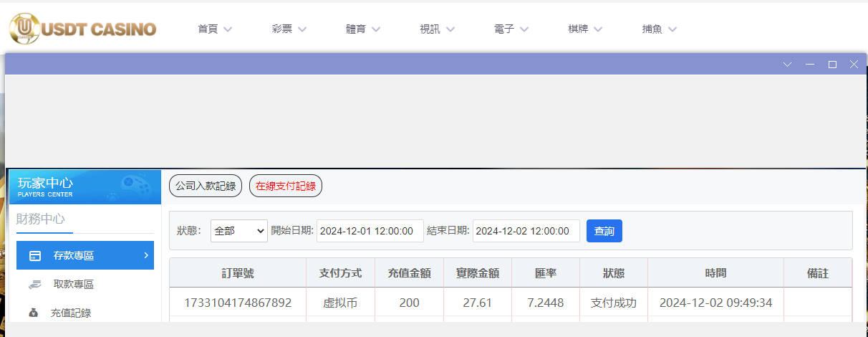Click the 查詢 button
Viewport: 868px width, 337px height.
coord(604,231)
